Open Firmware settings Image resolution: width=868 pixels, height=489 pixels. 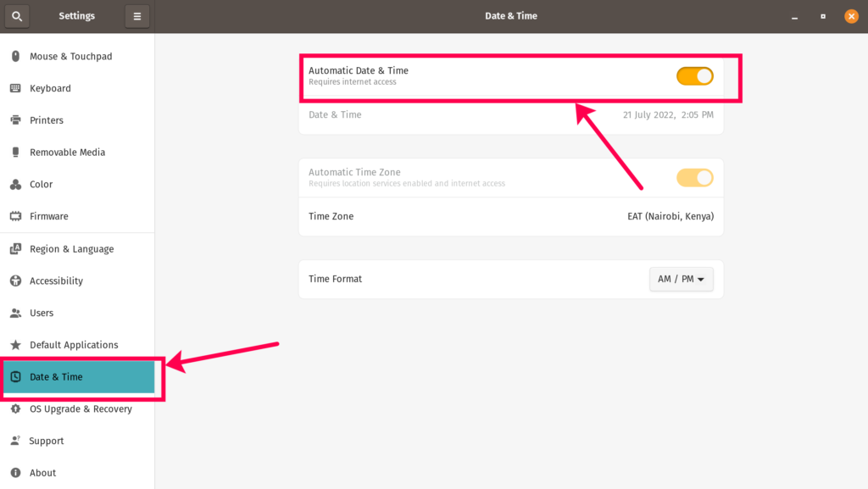click(77, 216)
